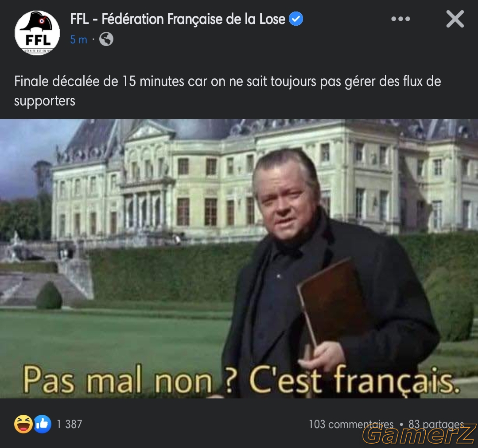Open the FFL profile picture avatar

(37, 33)
